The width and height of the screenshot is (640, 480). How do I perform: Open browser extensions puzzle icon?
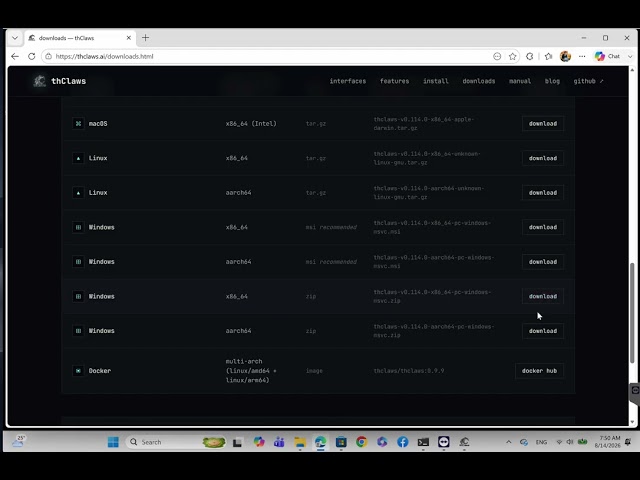(x=530, y=56)
